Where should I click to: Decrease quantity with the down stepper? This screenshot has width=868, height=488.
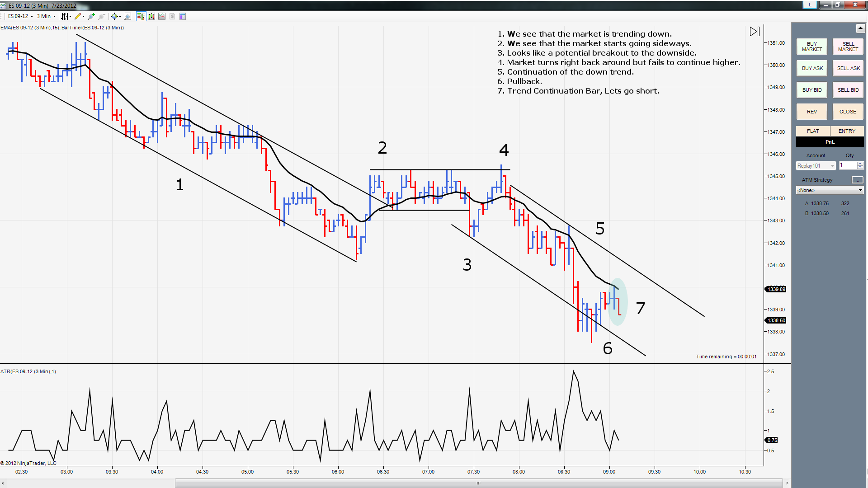point(860,168)
